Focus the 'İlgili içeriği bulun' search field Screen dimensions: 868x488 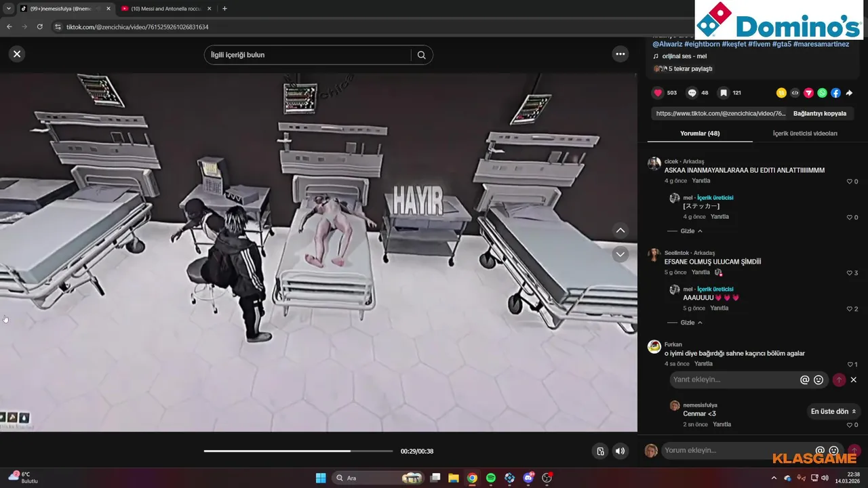[309, 55]
